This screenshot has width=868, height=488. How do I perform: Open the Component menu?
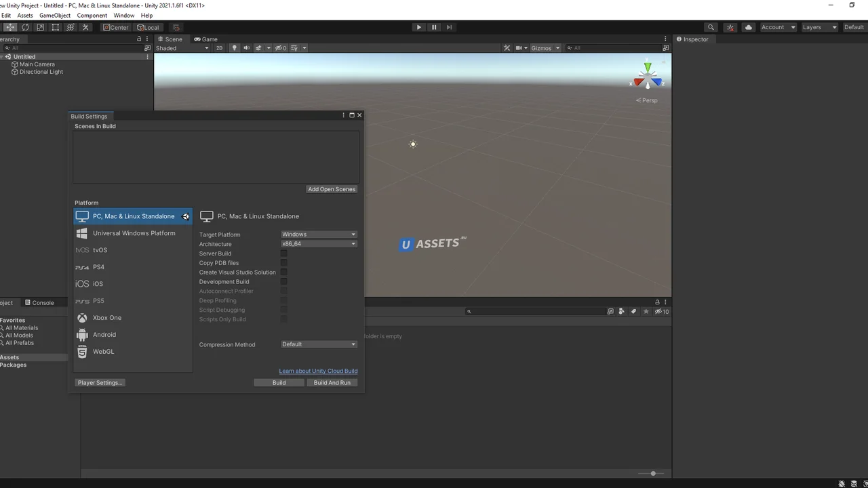coord(92,16)
